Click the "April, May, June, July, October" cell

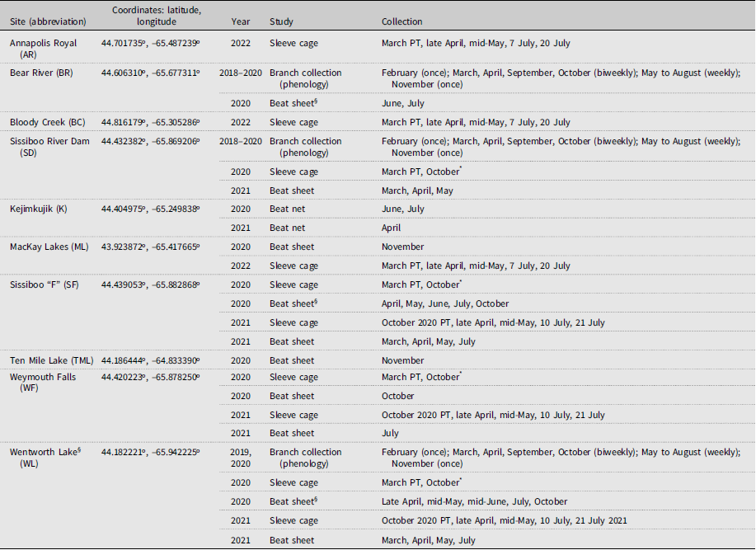coord(445,303)
